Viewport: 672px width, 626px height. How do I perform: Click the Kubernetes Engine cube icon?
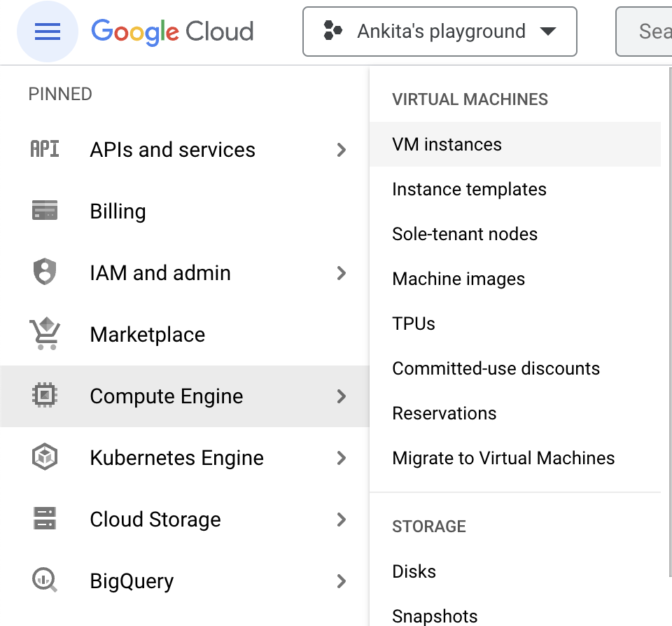tap(45, 457)
